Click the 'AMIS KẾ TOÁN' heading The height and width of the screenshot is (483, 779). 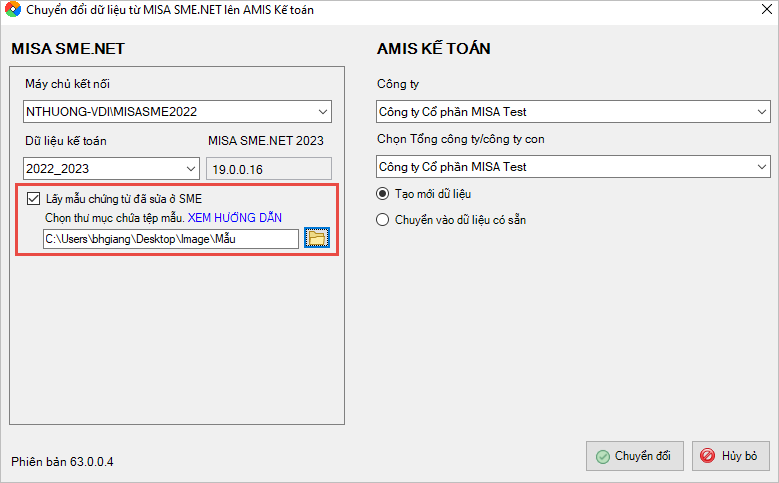(x=434, y=49)
